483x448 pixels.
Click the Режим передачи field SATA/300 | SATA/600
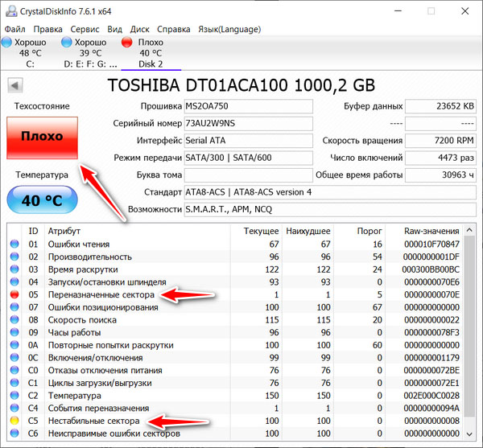coord(248,158)
